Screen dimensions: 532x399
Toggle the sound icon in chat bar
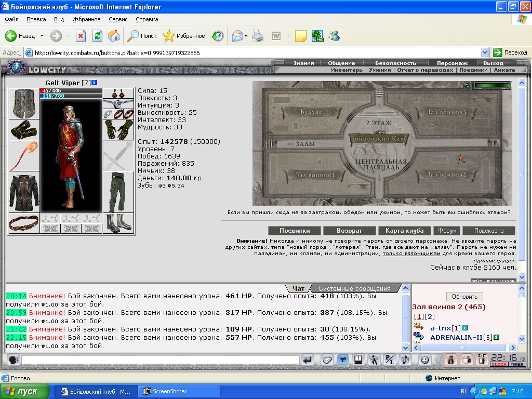click(405, 360)
